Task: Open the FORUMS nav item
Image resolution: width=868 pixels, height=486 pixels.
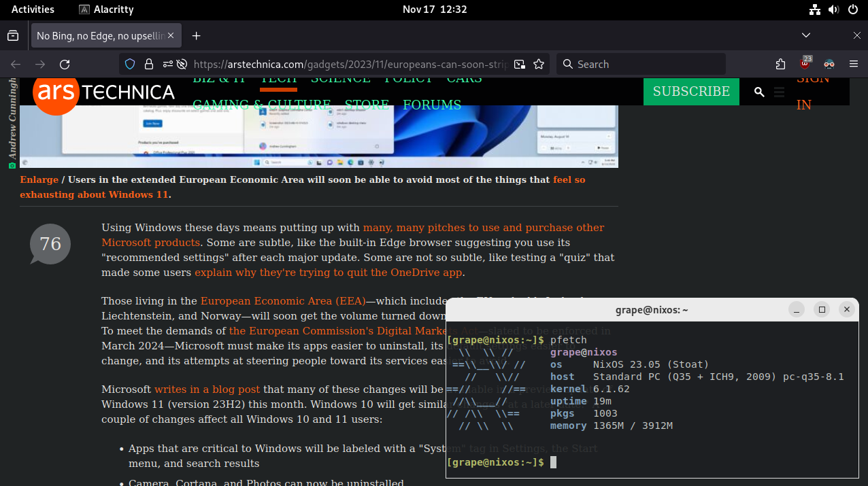Action: 432,105
